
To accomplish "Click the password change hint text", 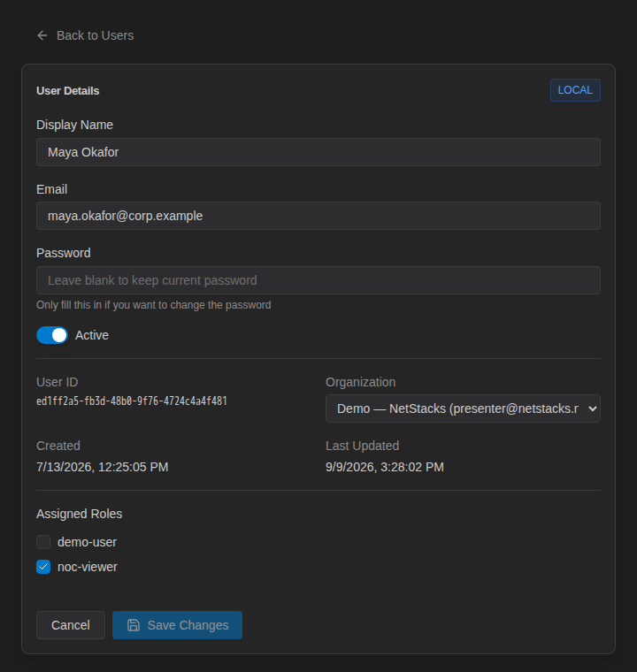I will point(154,305).
